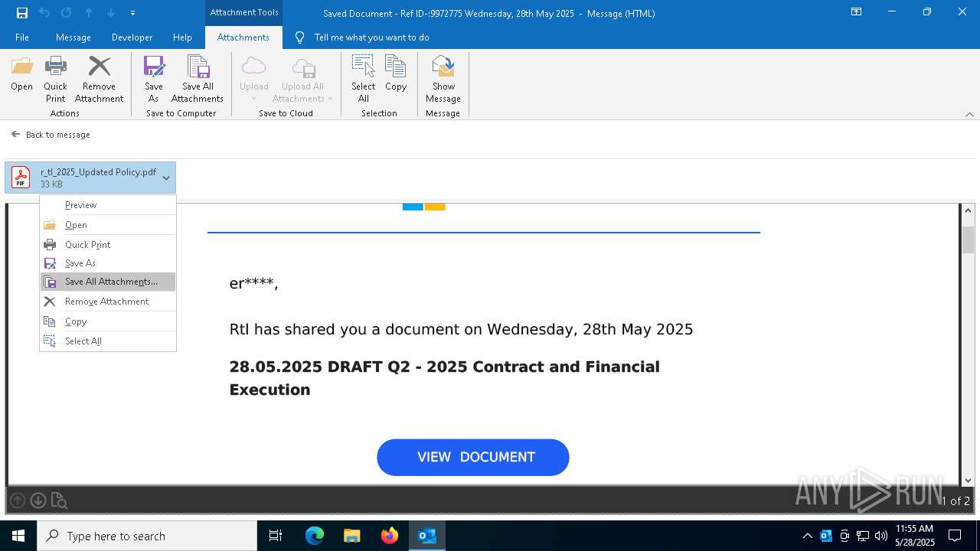The image size is (980, 551).
Task: Launch Microsoft Edge from the taskbar
Action: (315, 536)
